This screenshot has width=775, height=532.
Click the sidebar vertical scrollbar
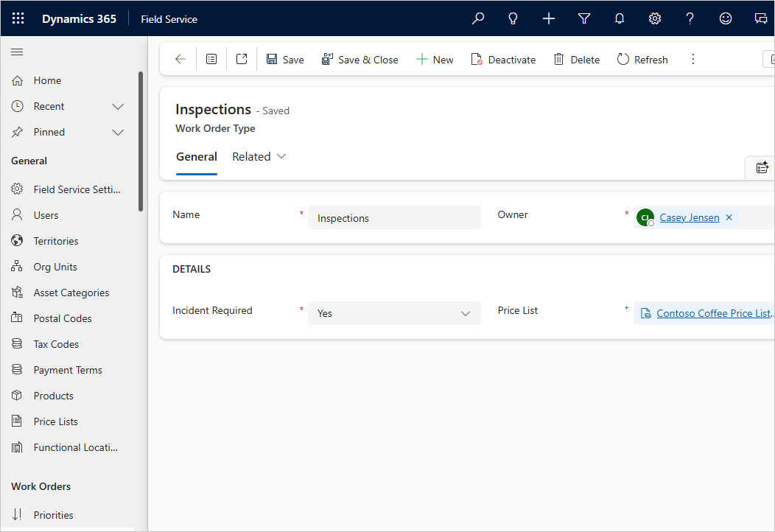141,141
